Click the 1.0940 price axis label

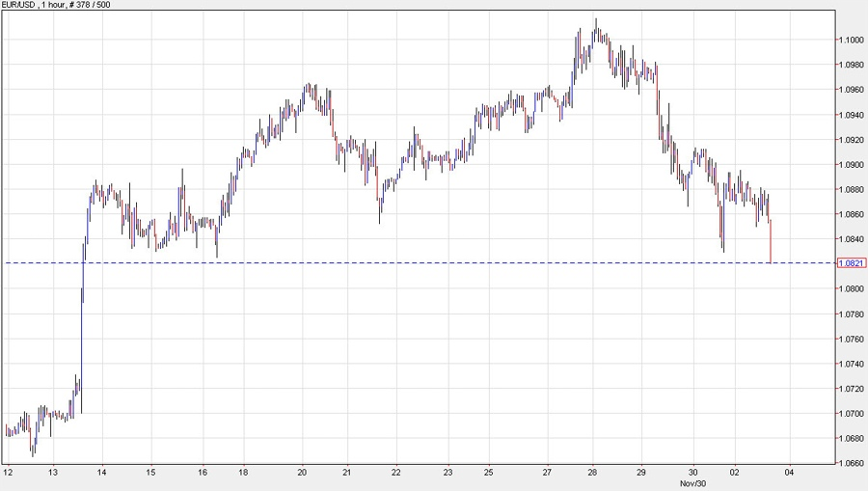(852, 115)
